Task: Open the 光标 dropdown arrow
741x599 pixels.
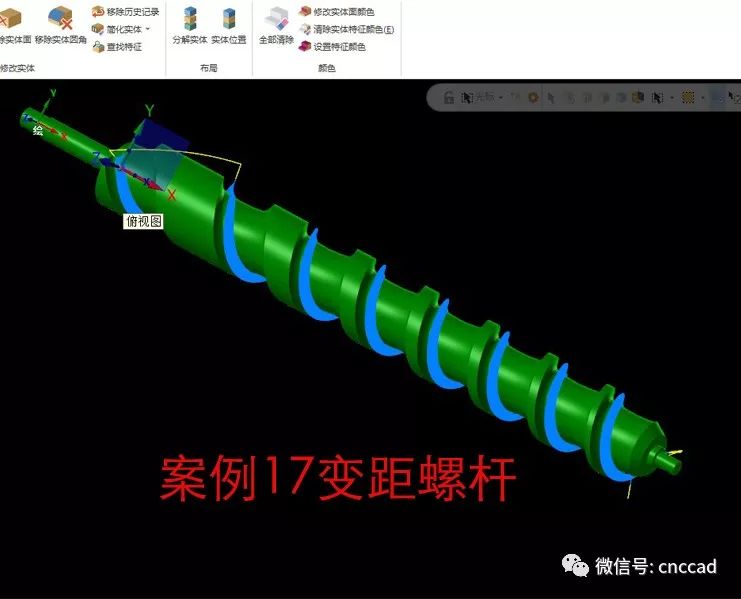Action: pos(500,98)
